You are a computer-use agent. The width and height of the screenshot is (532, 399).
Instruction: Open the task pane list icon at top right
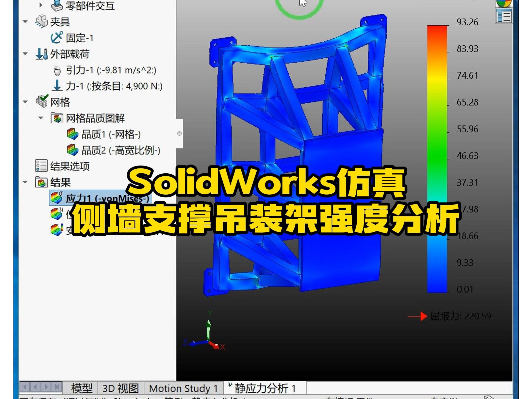(503, 16)
